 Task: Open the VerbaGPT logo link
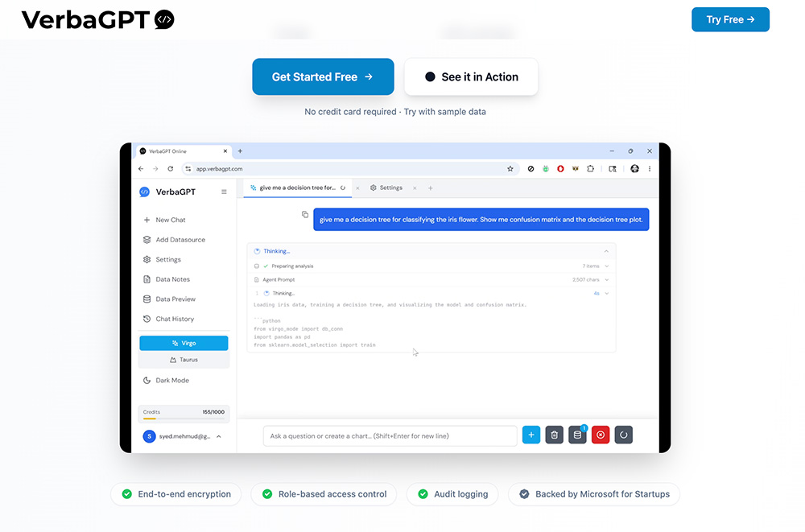[97, 20]
